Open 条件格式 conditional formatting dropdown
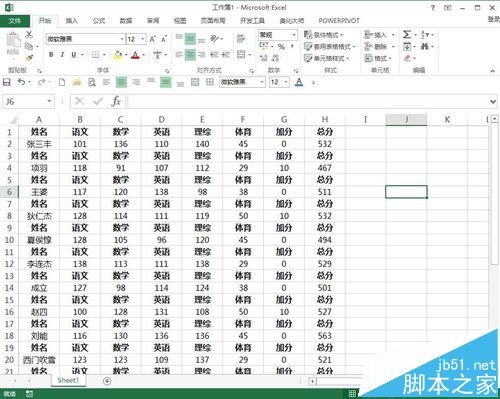This screenshot has width=500, height=399. pyautogui.click(x=324, y=35)
